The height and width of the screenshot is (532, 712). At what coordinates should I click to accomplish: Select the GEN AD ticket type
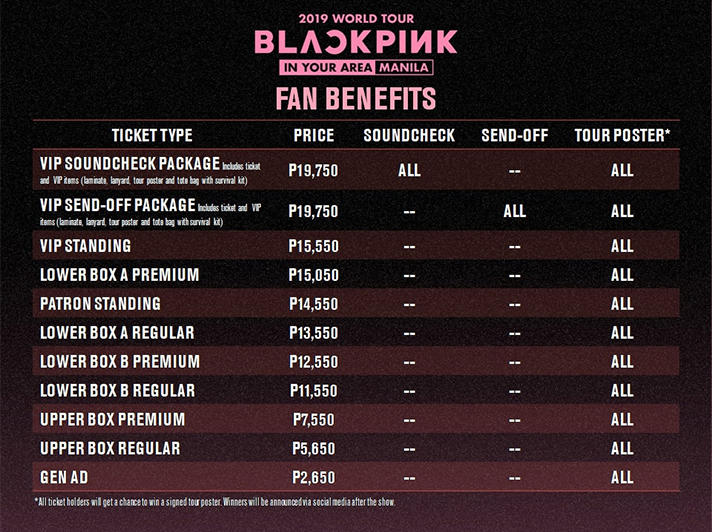64,478
